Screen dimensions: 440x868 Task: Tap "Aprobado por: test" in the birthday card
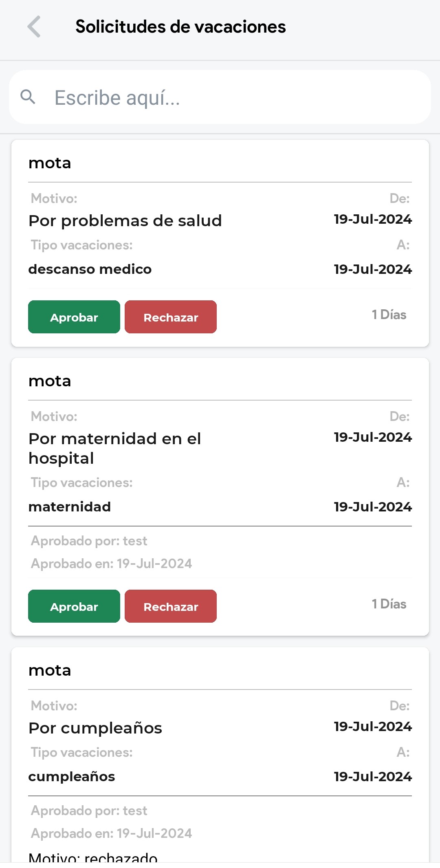point(89,811)
